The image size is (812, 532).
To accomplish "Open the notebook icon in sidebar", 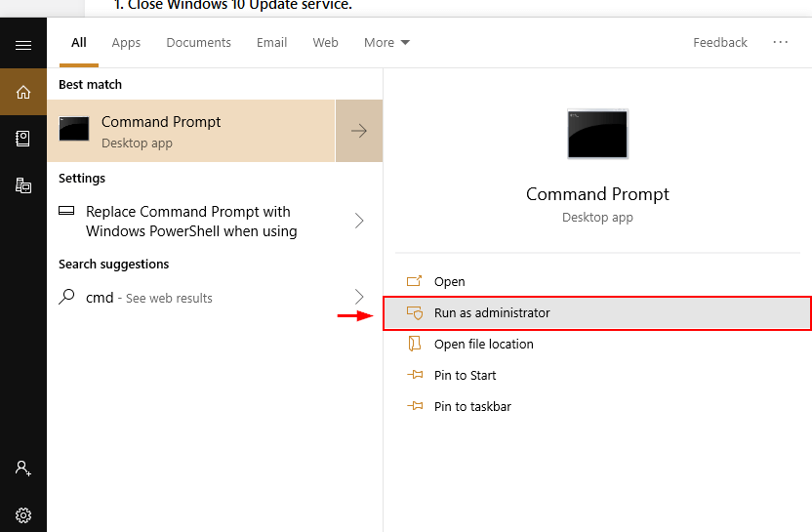I will point(23,139).
